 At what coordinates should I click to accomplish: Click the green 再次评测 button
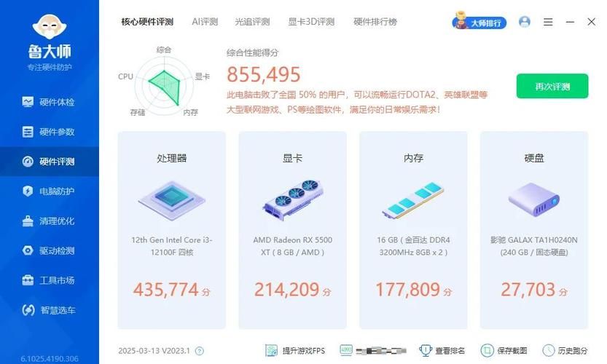[552, 86]
